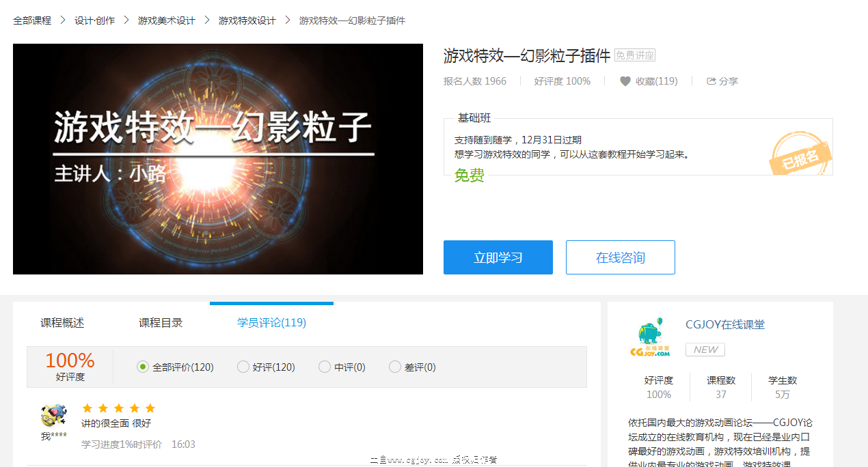868x467 pixels.
Task: Click breadcrumb chevron after 设计·创作
Action: pos(126,20)
